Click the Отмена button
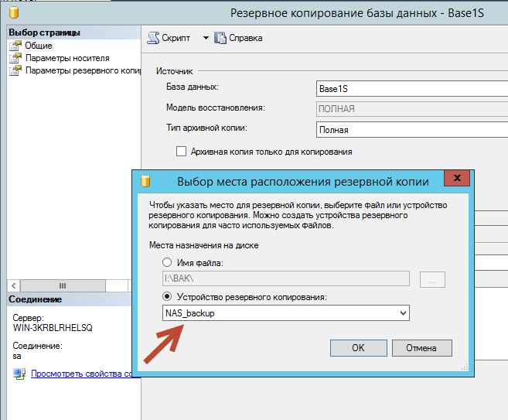This screenshot has width=508, height=420. [421, 348]
